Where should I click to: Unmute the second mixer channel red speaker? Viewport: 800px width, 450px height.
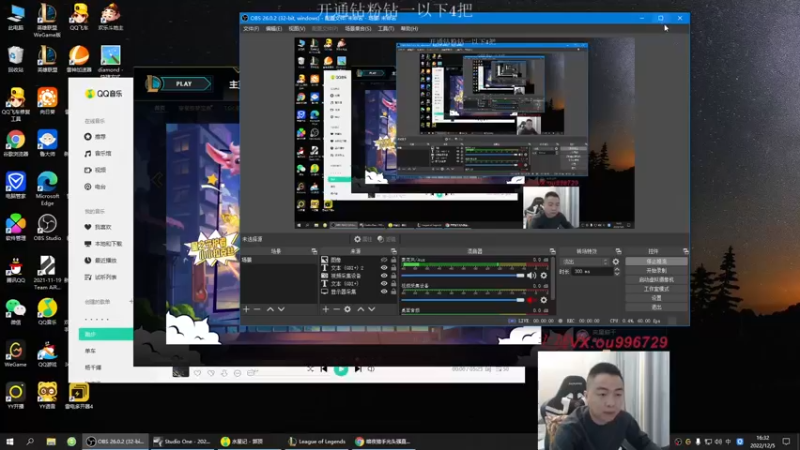point(532,300)
